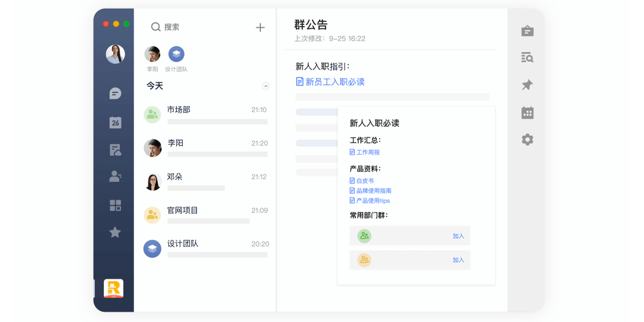The image size is (644, 322).
Task: Click the 常用部门群 heading
Action: coord(369,215)
